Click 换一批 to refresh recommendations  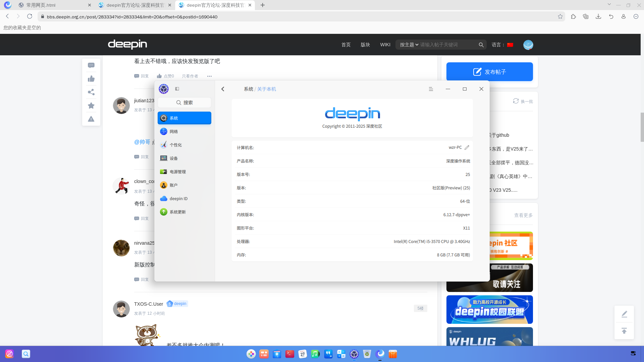coord(523,101)
